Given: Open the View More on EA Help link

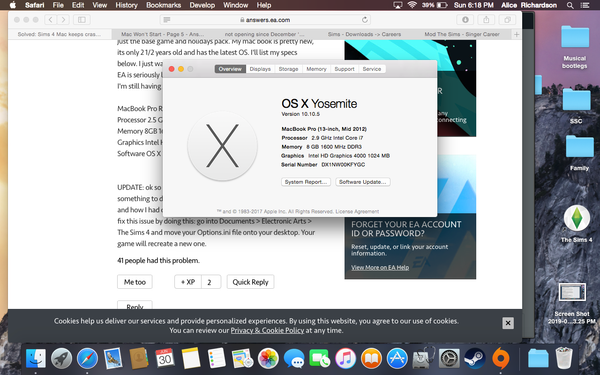Looking at the screenshot, I should pyautogui.click(x=380, y=267).
